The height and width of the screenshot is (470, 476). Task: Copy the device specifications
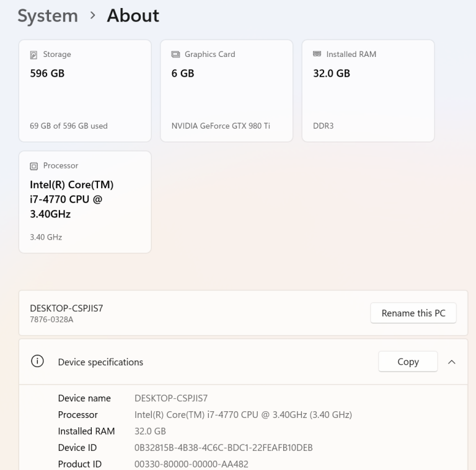point(408,362)
